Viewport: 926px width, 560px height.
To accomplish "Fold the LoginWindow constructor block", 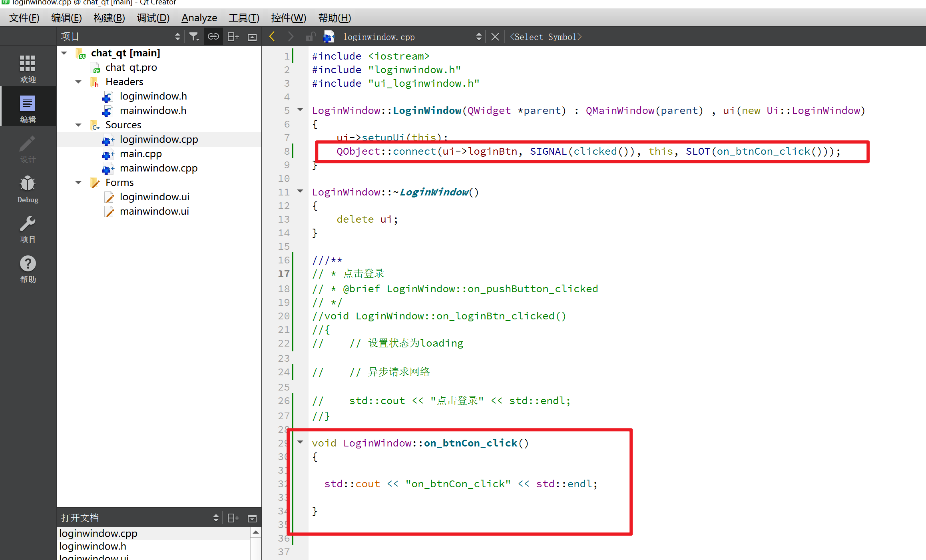I will [300, 110].
